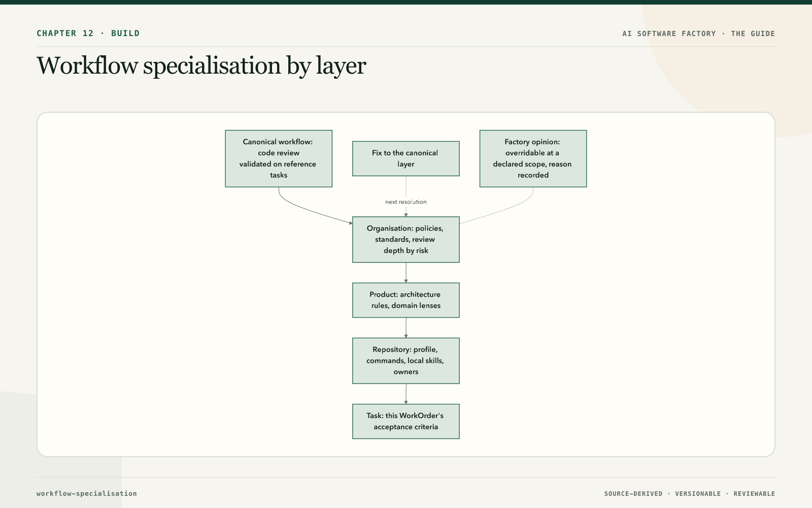
Task: Click 'AI SOFTWARE FACTORY · THE GUIDE' header text
Action: point(699,34)
